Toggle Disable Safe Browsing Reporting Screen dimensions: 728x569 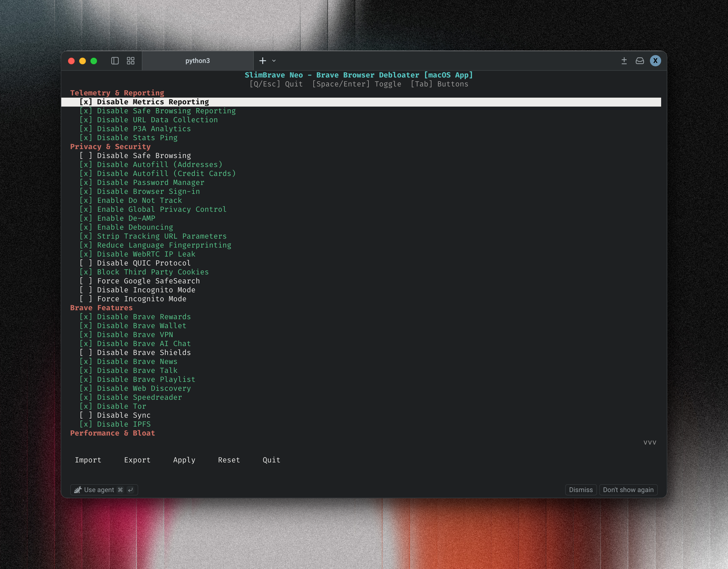tap(157, 111)
